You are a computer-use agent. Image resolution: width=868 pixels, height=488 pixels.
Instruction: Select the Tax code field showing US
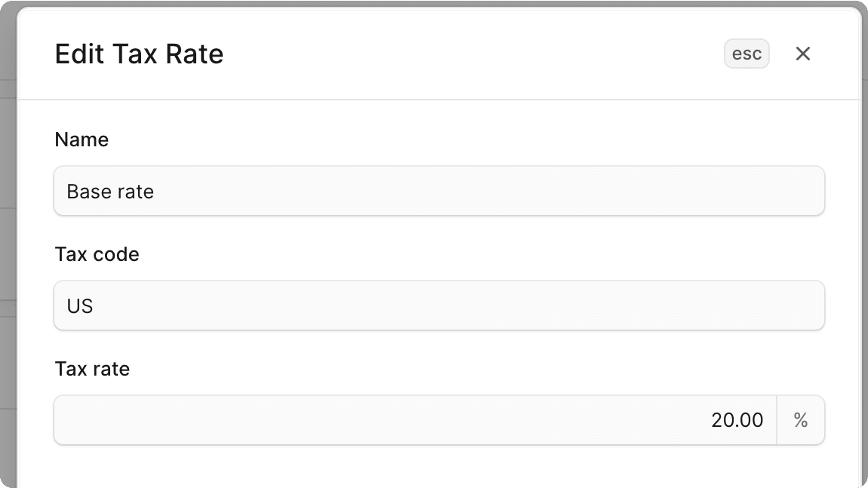pos(439,305)
